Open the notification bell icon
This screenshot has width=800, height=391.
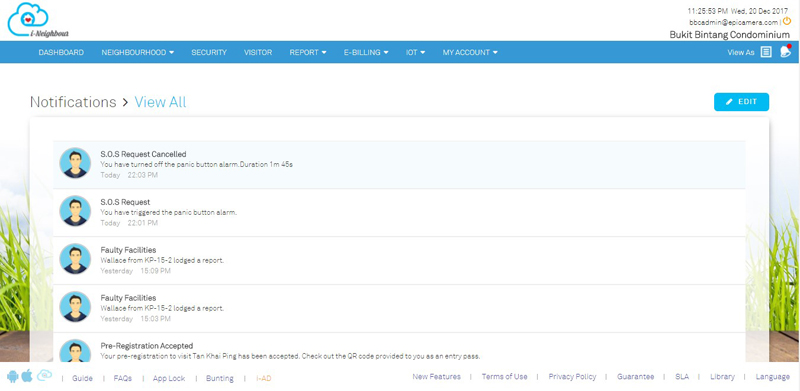[x=785, y=52]
